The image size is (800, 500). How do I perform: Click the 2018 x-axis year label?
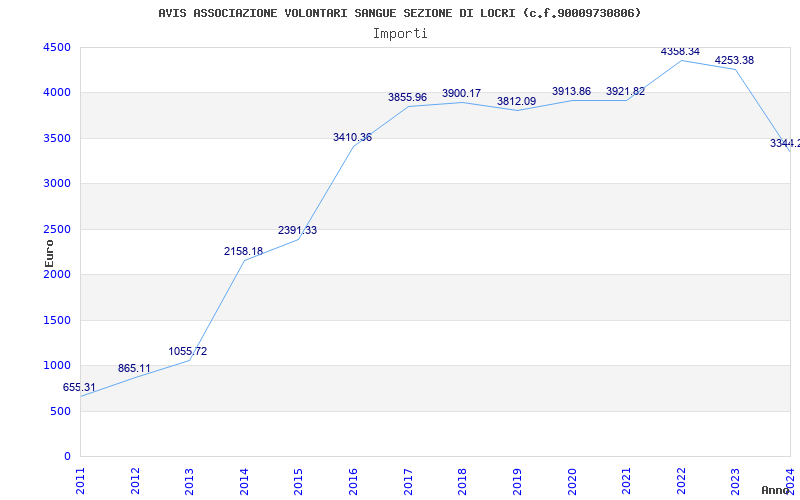point(463,481)
